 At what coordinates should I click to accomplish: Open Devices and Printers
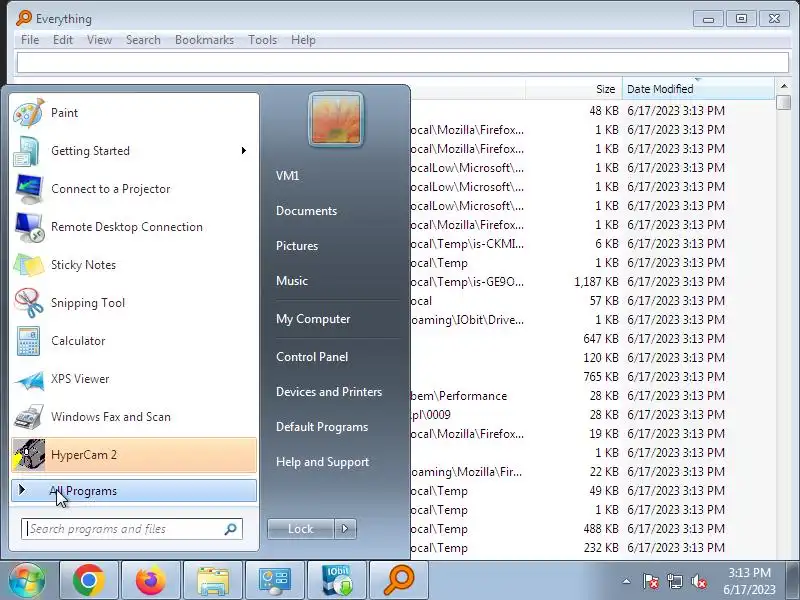pos(329,392)
